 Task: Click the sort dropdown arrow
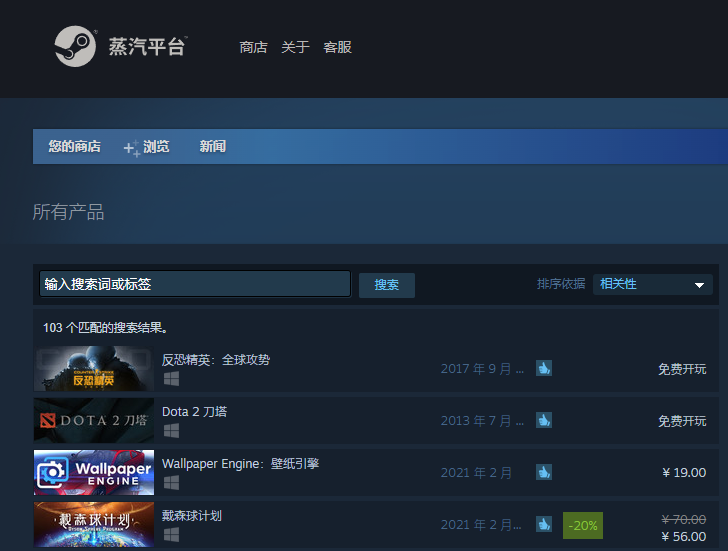pyautogui.click(x=699, y=285)
